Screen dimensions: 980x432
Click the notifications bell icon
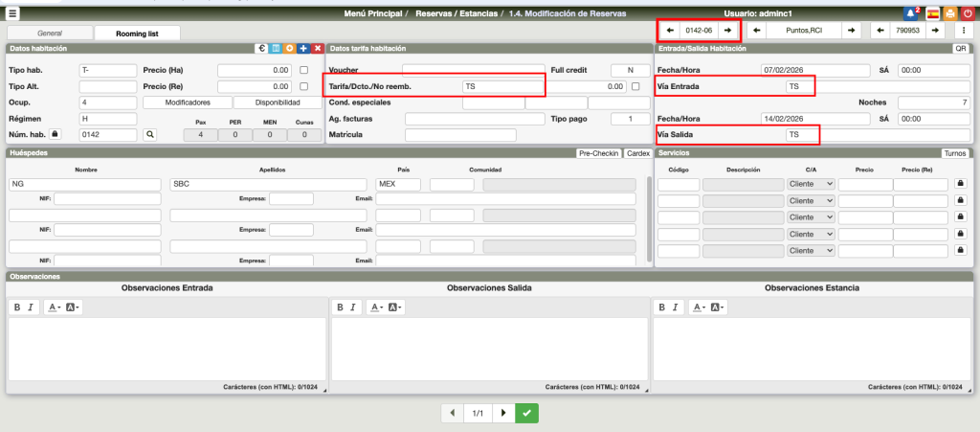coord(910,13)
